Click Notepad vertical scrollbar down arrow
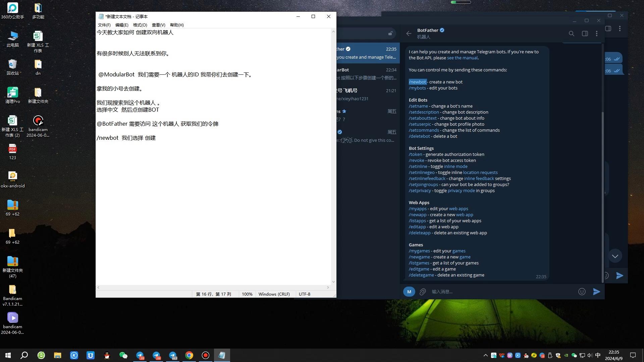The height and width of the screenshot is (362, 644). pos(333,282)
